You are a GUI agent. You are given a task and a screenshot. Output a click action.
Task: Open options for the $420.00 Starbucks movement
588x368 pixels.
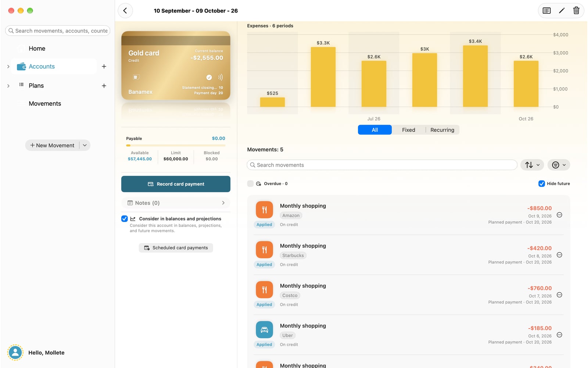pyautogui.click(x=559, y=255)
